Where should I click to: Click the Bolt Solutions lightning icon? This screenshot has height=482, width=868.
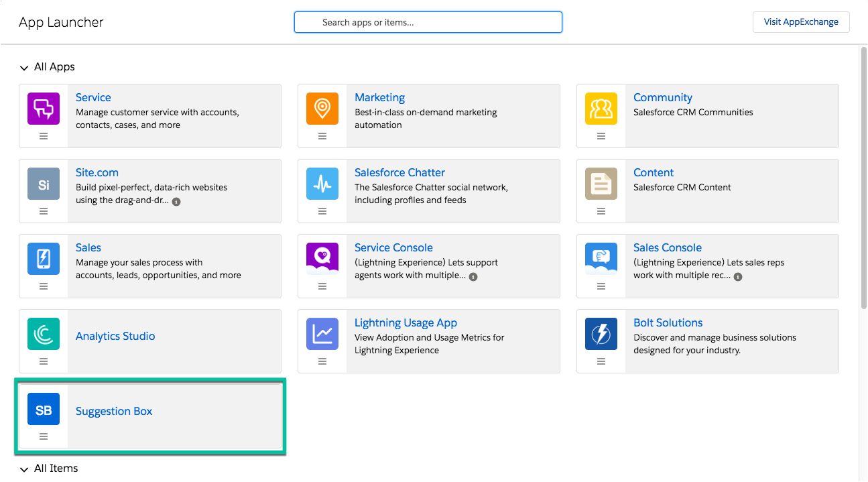601,334
